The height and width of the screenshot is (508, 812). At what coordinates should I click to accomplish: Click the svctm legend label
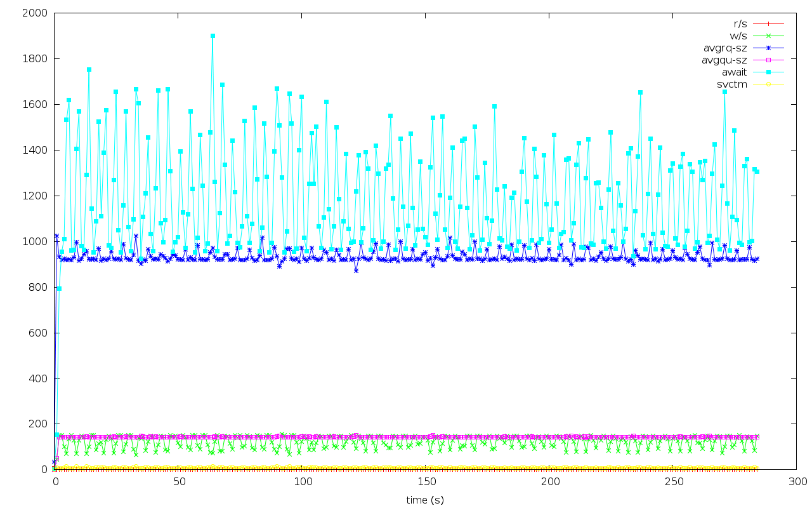pos(732,84)
